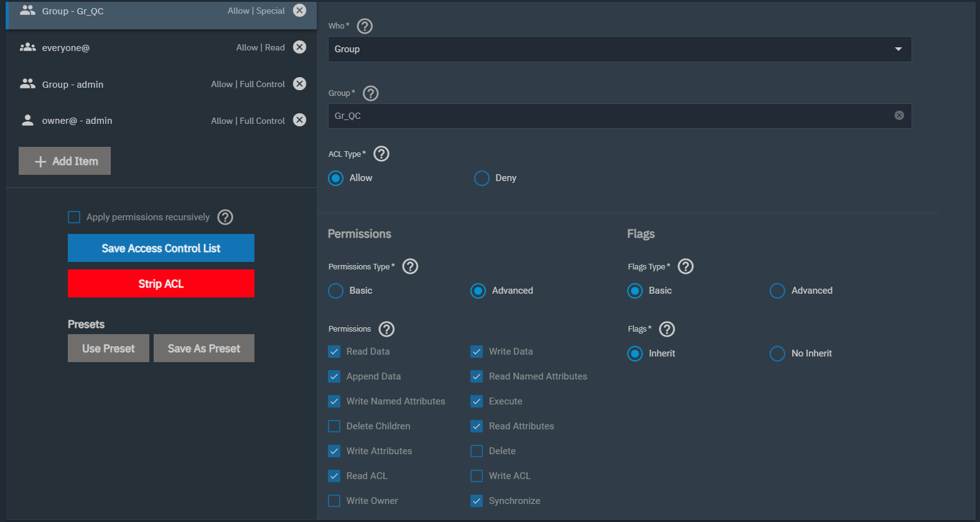Show help for Permissions Type
The image size is (980, 522).
[x=411, y=267]
